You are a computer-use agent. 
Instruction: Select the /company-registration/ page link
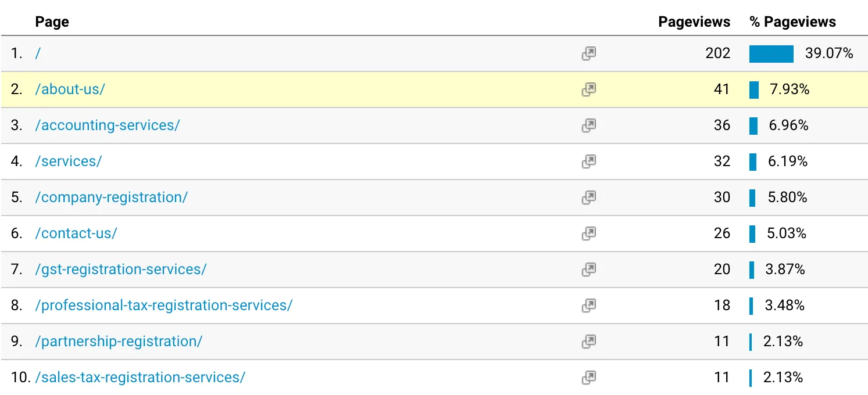click(111, 198)
